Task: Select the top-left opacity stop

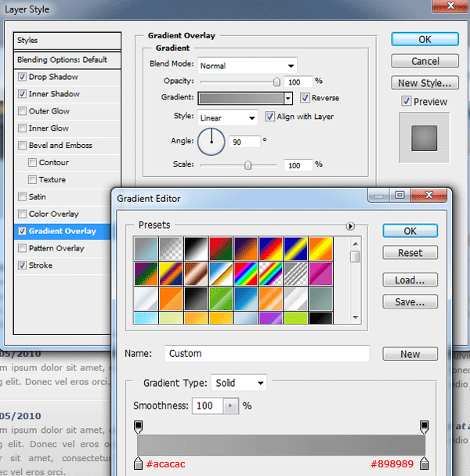Action: click(x=138, y=427)
